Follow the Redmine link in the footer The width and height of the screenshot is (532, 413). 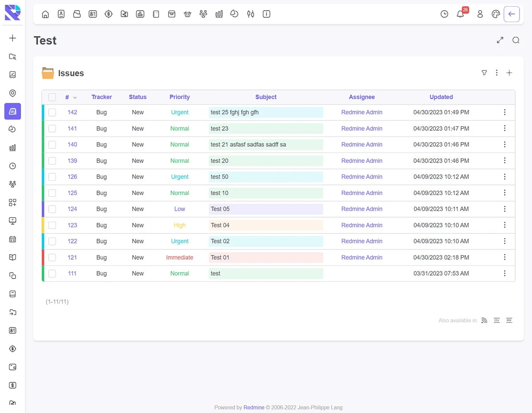(254, 408)
